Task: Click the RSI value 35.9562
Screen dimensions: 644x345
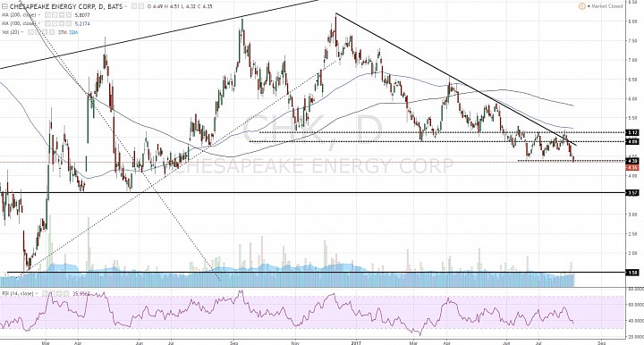Action: click(x=80, y=294)
